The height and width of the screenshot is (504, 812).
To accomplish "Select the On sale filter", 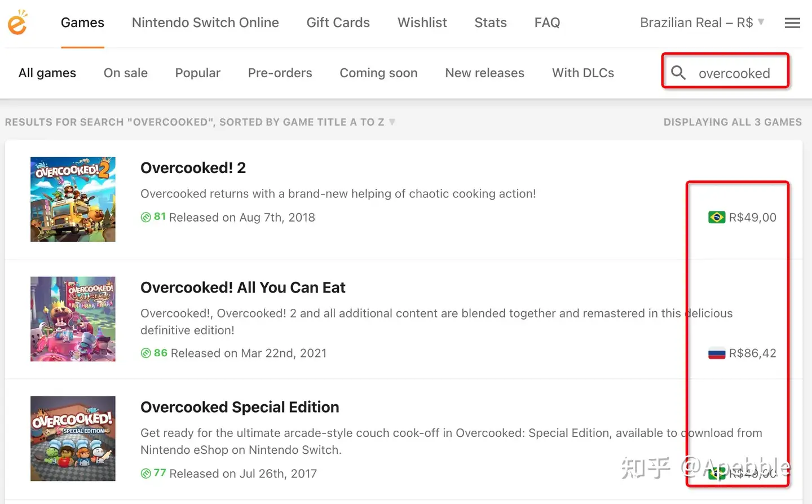I will [126, 73].
